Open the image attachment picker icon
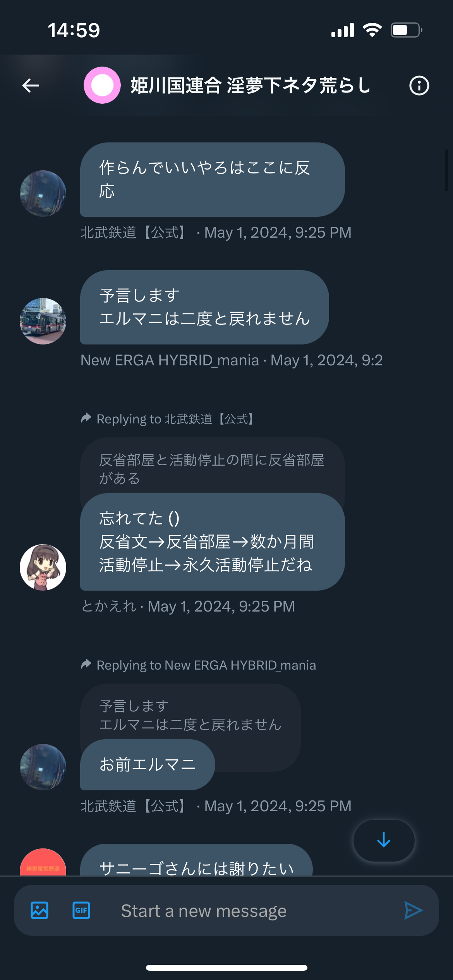Viewport: 453px width, 980px height. [x=39, y=910]
